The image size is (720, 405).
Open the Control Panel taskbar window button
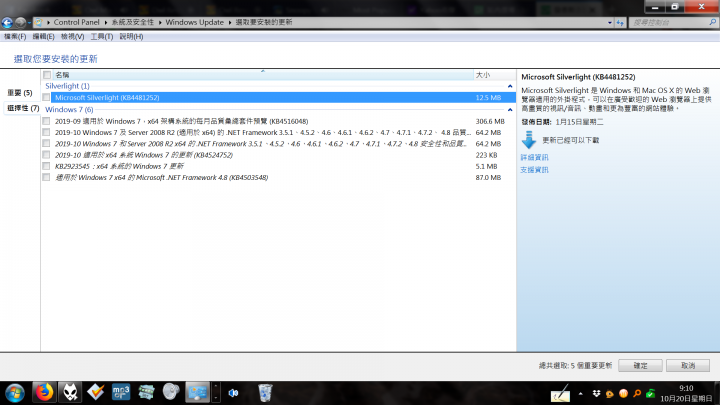[x=197, y=393]
